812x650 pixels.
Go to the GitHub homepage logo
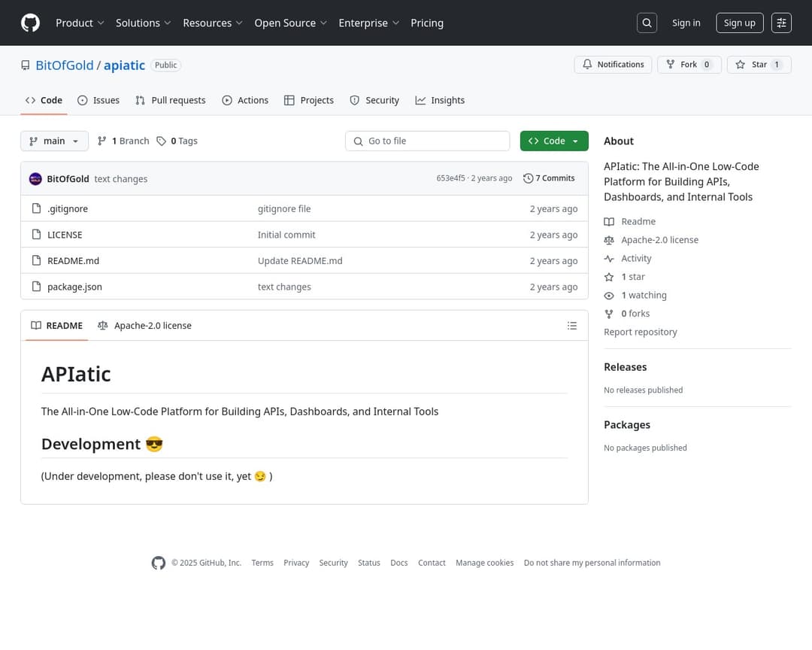[x=30, y=23]
